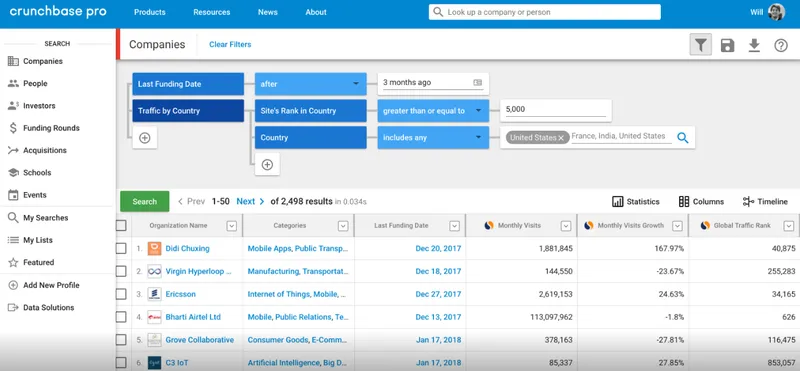
Task: Click the country name entry field
Action: [x=621, y=137]
